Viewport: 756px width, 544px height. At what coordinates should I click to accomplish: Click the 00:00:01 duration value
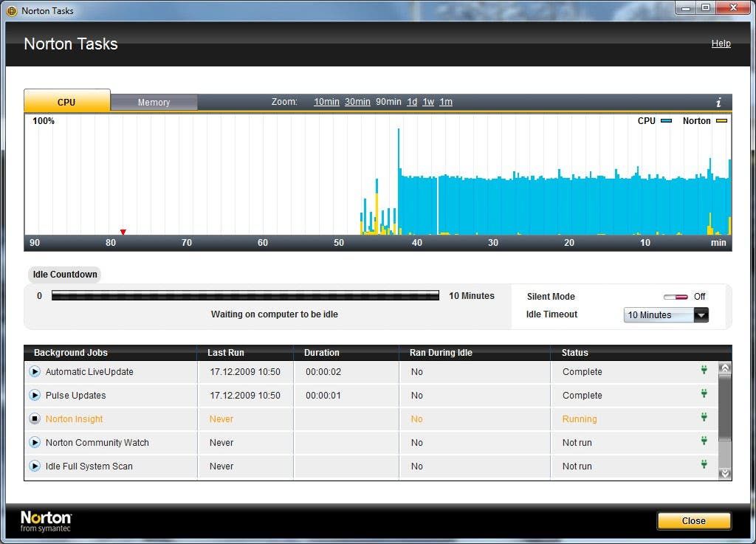[323, 395]
